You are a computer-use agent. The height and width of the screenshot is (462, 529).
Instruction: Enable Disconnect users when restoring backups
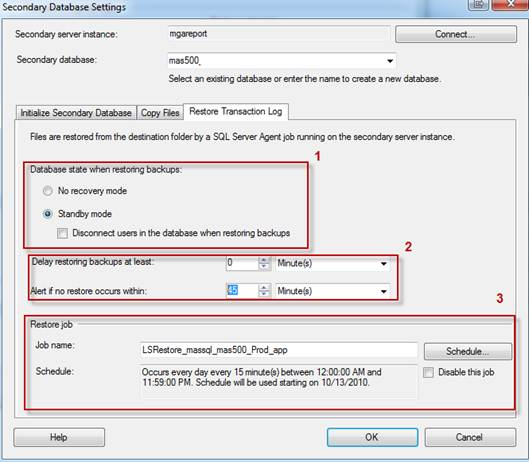pos(62,233)
